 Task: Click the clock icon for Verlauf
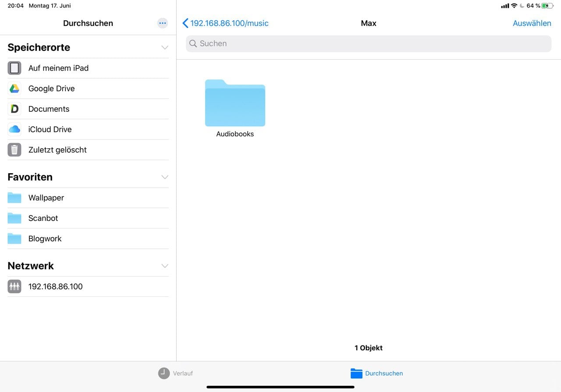(x=164, y=373)
